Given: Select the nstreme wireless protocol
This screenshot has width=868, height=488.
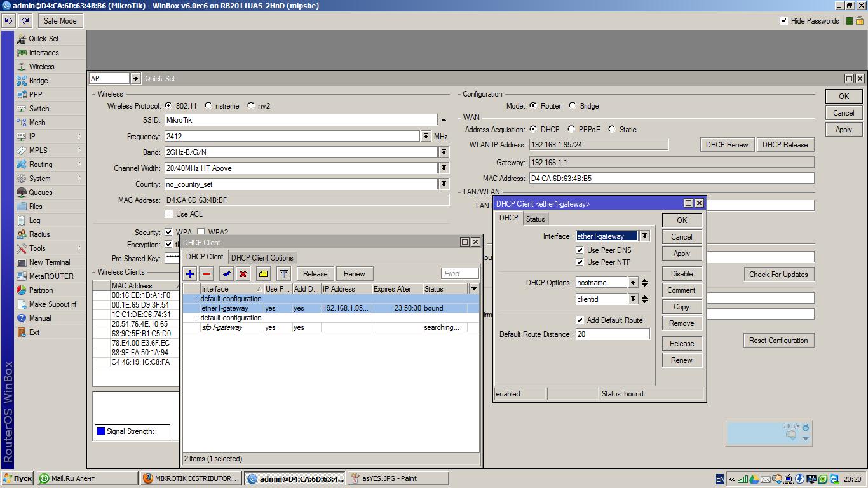Looking at the screenshot, I should pos(208,106).
